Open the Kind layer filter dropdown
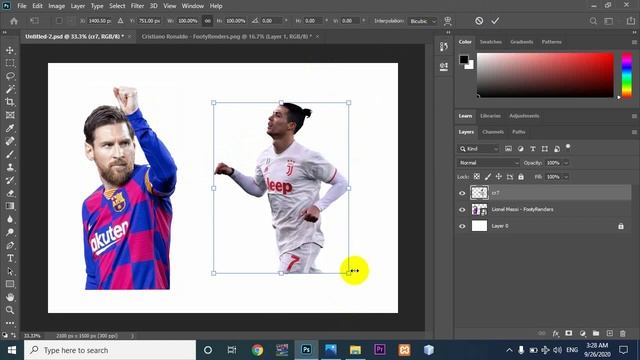 [478, 149]
